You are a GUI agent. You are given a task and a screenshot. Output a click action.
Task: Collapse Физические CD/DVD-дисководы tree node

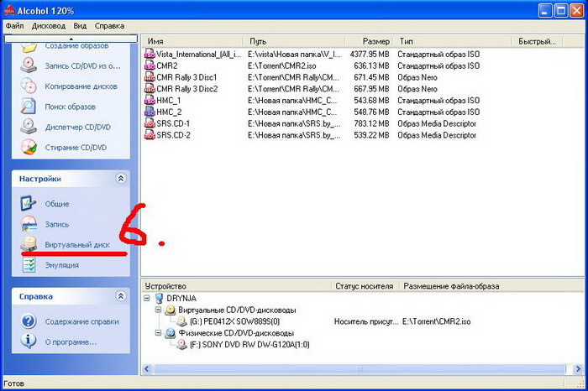[158, 333]
